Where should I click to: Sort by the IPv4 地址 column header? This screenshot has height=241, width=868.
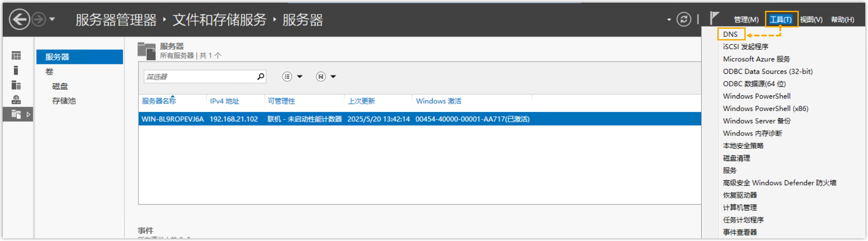[x=224, y=101]
